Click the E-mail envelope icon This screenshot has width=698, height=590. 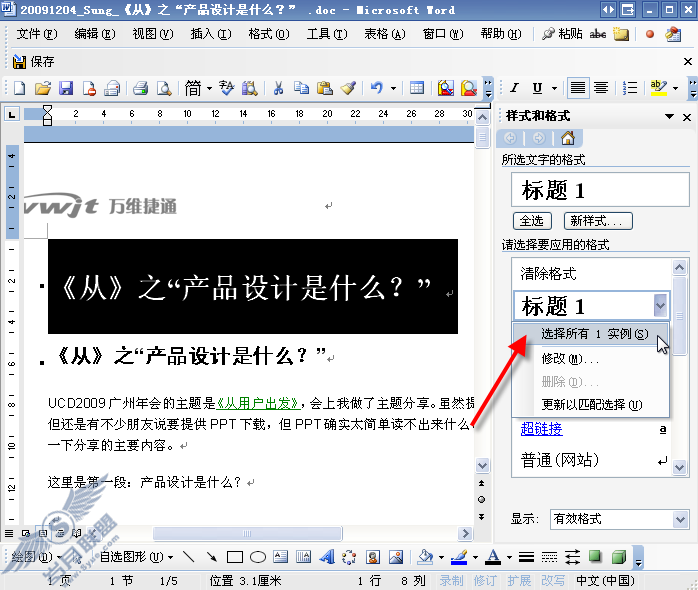tap(112, 88)
